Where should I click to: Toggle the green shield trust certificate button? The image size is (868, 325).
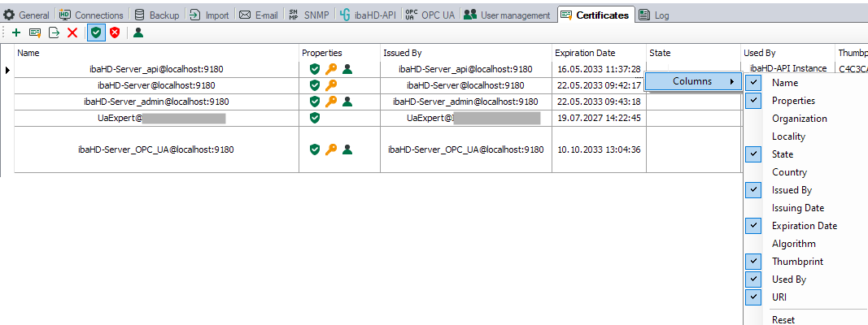pos(96,33)
